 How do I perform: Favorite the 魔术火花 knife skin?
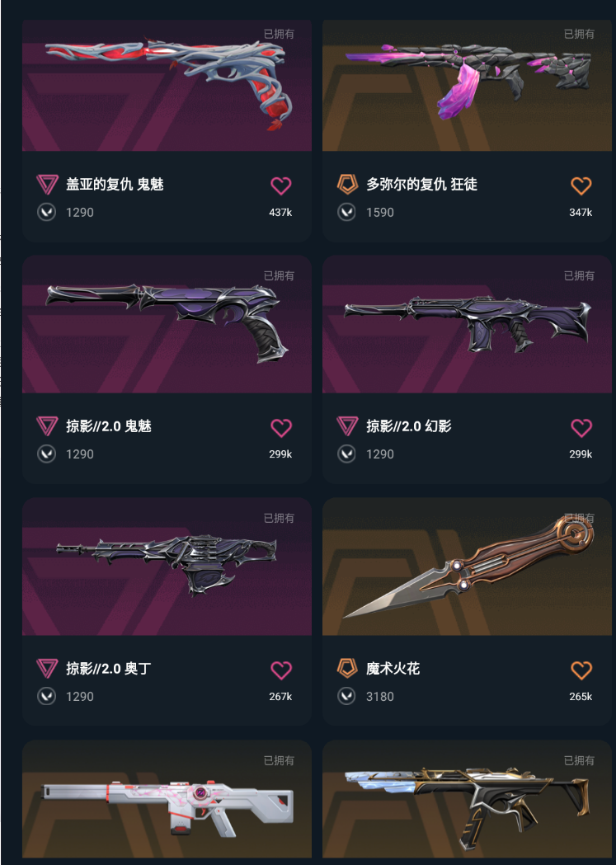coord(581,670)
